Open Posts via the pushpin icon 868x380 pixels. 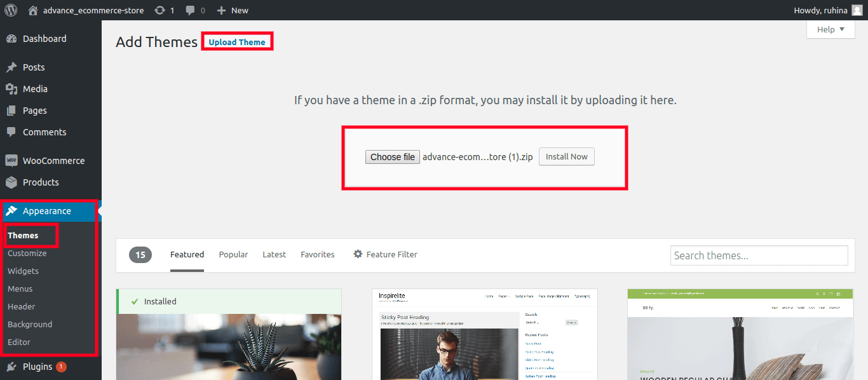click(x=11, y=67)
